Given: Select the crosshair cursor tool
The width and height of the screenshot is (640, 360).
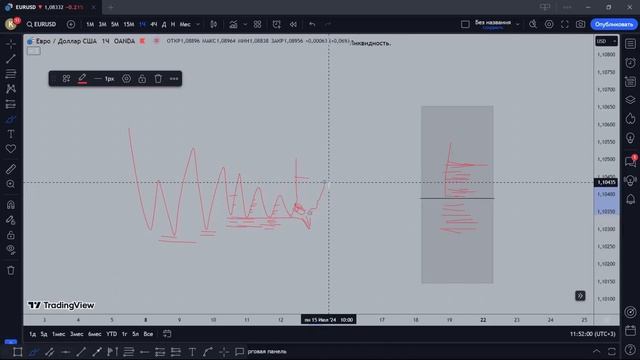Looking at the screenshot, I should (x=11, y=43).
